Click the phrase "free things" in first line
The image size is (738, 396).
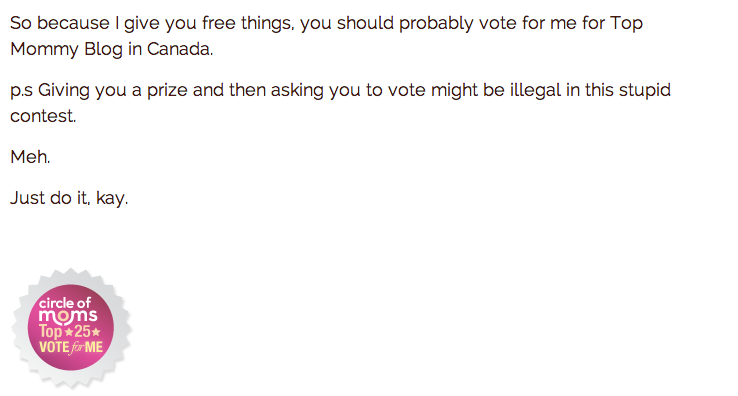[247, 23]
